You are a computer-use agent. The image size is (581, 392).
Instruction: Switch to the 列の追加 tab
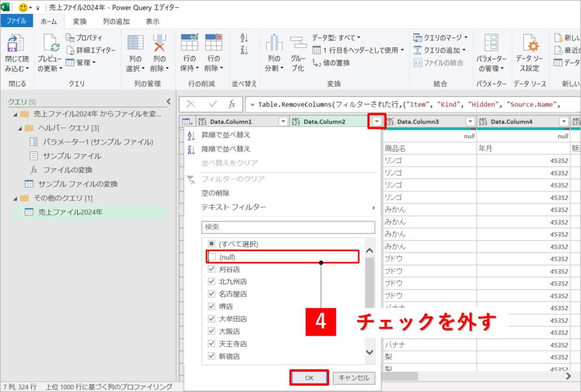(x=116, y=22)
